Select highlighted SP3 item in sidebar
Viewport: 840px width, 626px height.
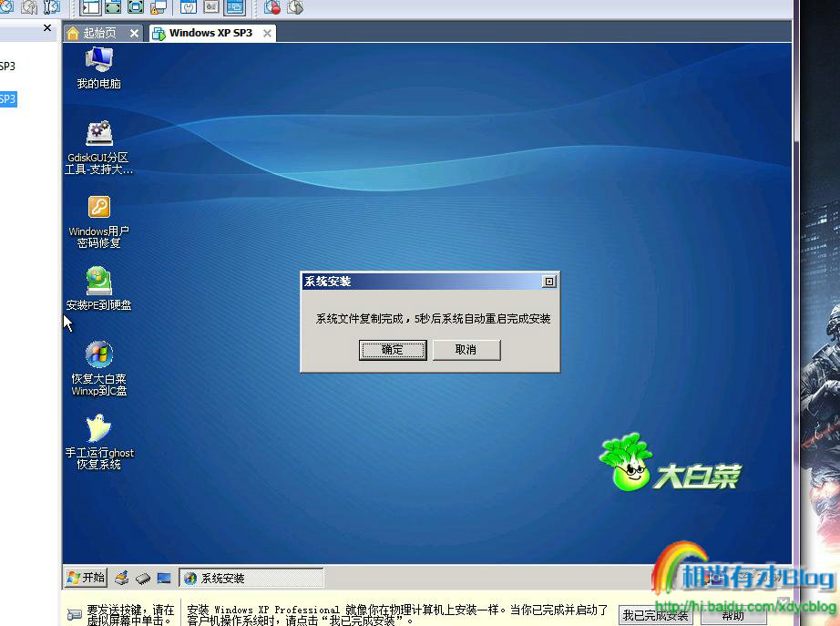pyautogui.click(x=8, y=99)
